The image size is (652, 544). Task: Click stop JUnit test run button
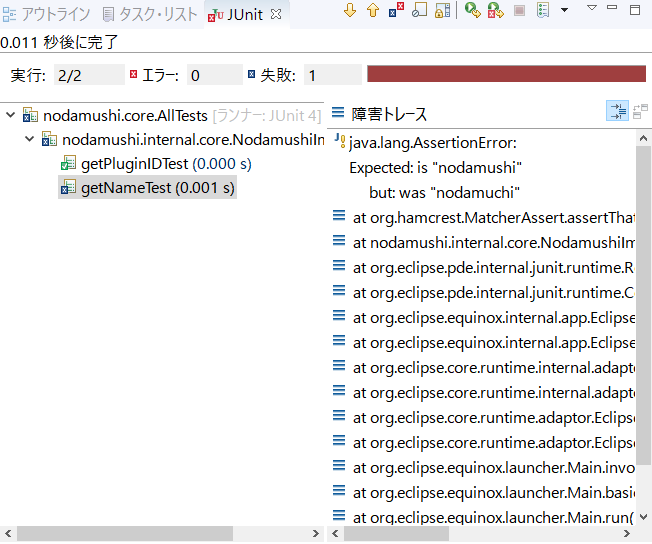click(x=519, y=10)
